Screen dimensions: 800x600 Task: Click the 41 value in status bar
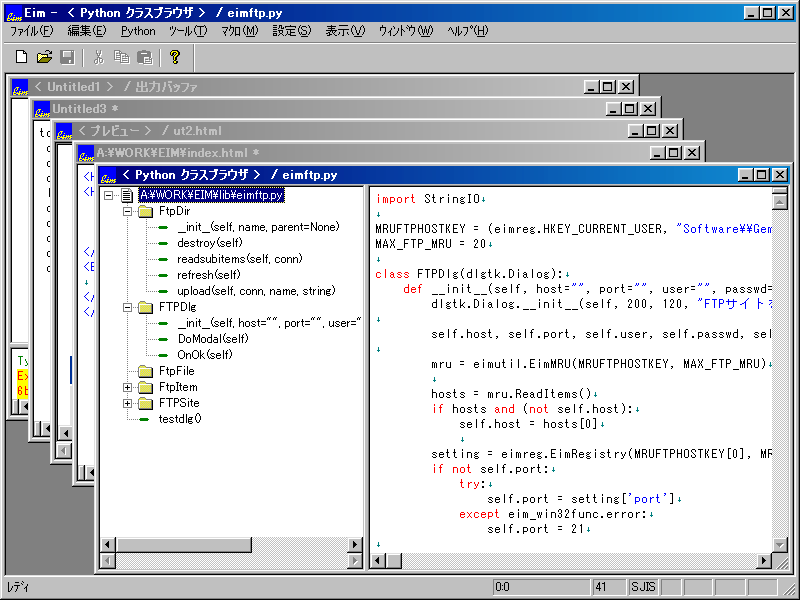pyautogui.click(x=608, y=587)
